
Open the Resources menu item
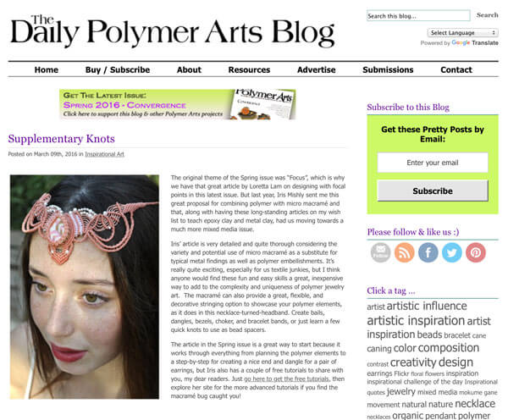click(249, 69)
